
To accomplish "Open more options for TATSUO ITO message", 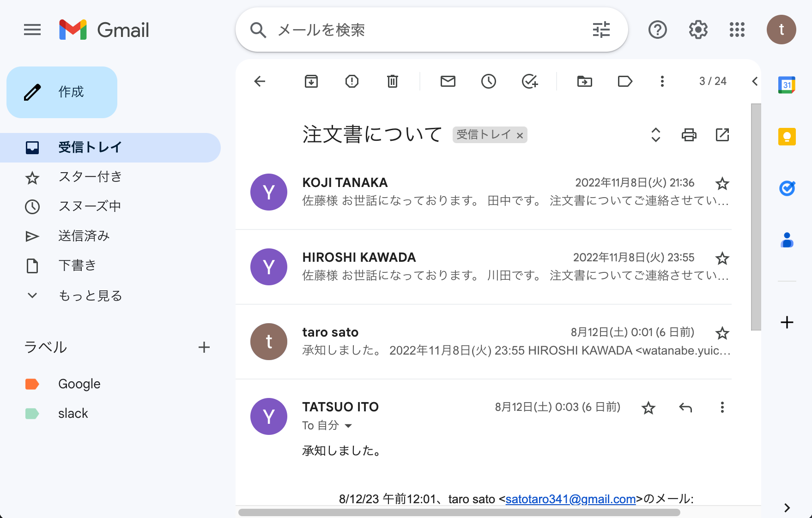I will pos(722,408).
